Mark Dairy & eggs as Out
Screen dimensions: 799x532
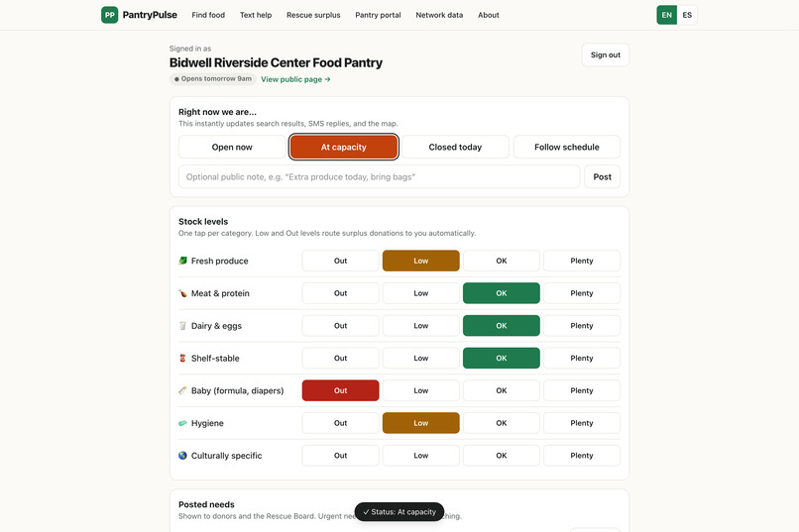(340, 326)
